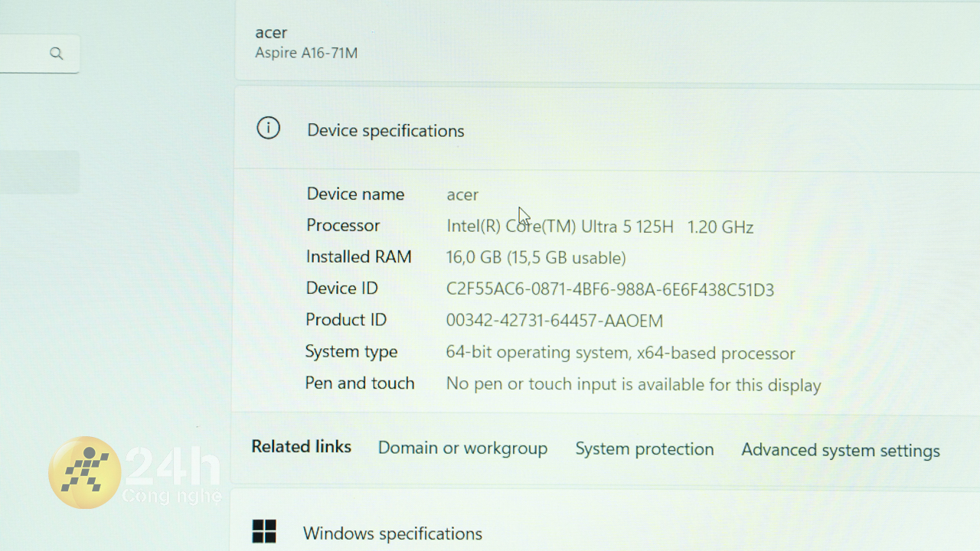This screenshot has height=551, width=980.
Task: Open System protection link
Action: pyautogui.click(x=645, y=449)
